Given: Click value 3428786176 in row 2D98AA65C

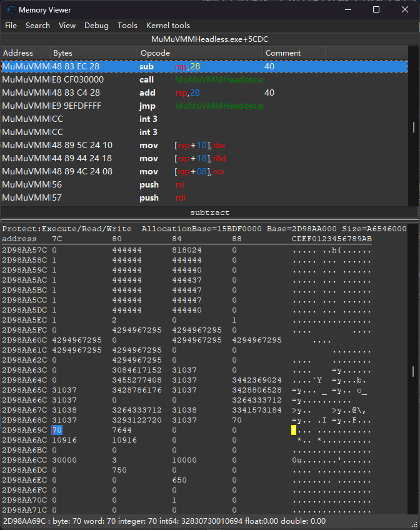Looking at the screenshot, I should (137, 390).
